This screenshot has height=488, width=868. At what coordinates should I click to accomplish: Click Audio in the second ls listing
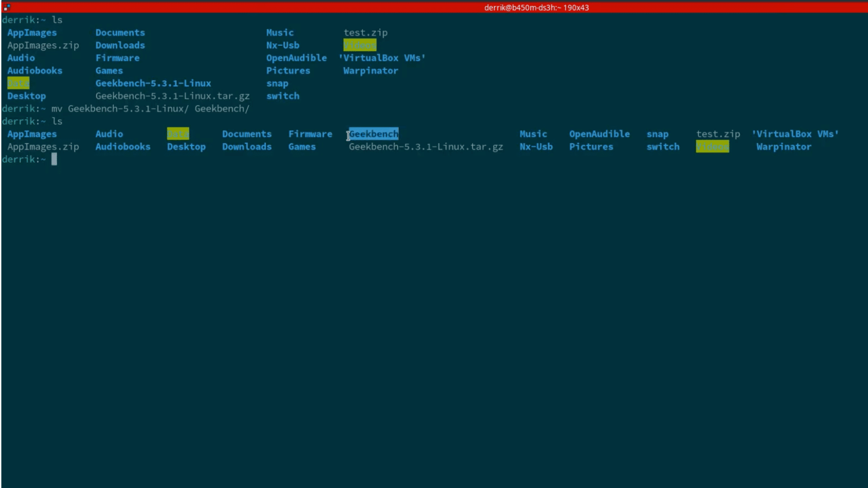pyautogui.click(x=109, y=134)
